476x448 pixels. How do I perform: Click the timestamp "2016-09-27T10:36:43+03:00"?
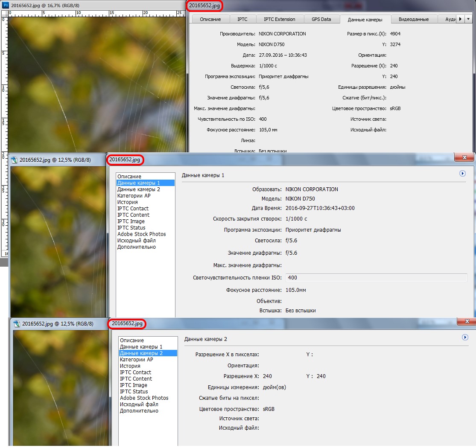click(x=320, y=208)
